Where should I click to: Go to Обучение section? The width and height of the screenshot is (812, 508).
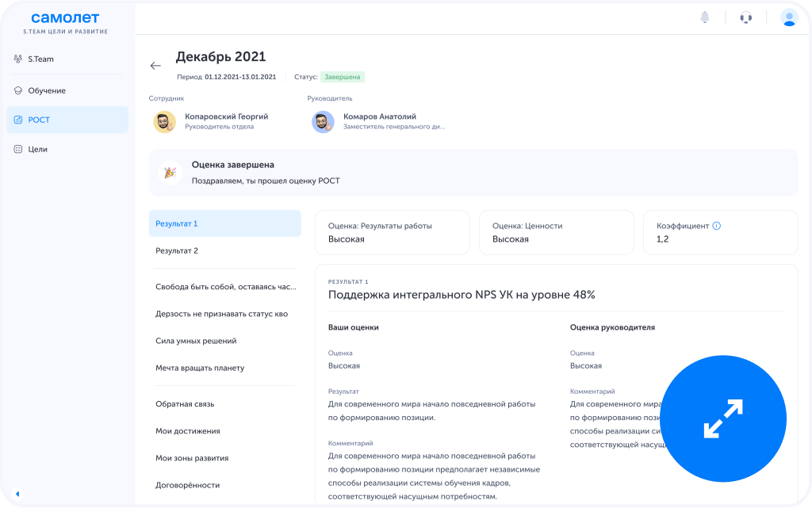point(47,90)
